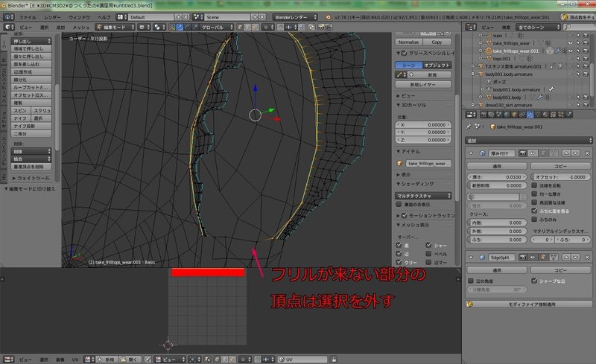Viewport: 596px width, 364px height.
Task: Enable 均一な厚さ (Even Thickness) checkbox
Action: pyautogui.click(x=534, y=194)
